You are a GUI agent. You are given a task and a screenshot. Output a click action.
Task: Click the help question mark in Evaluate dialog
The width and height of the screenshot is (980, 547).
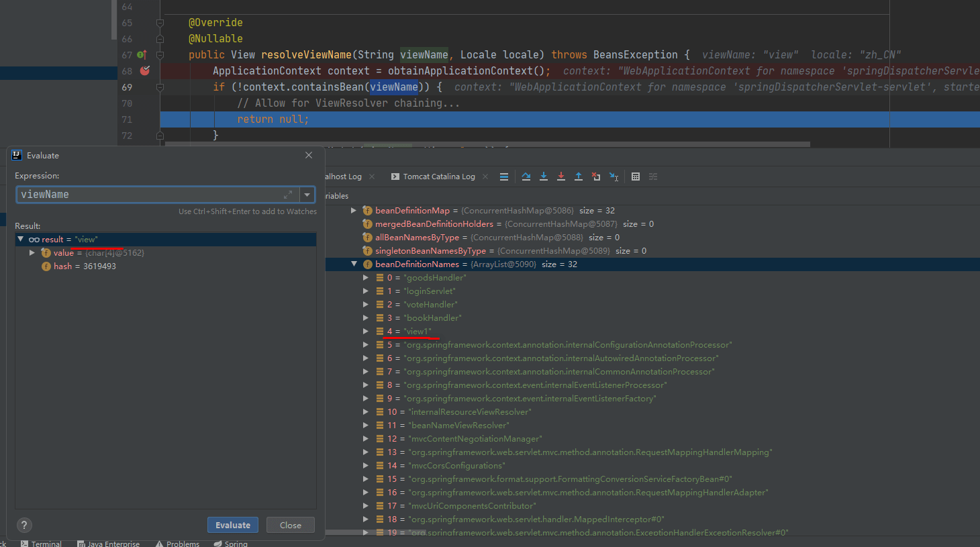24,525
